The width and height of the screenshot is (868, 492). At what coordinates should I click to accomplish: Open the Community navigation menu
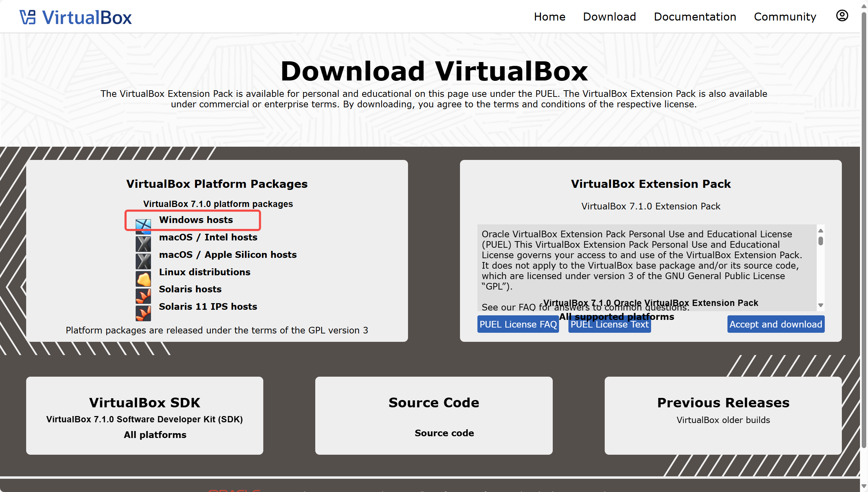785,17
